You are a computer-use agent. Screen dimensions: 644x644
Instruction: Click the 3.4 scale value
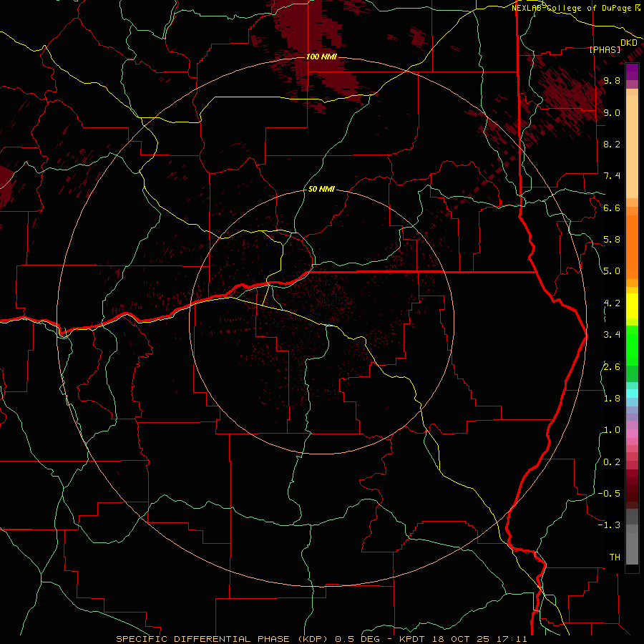pyautogui.click(x=612, y=335)
